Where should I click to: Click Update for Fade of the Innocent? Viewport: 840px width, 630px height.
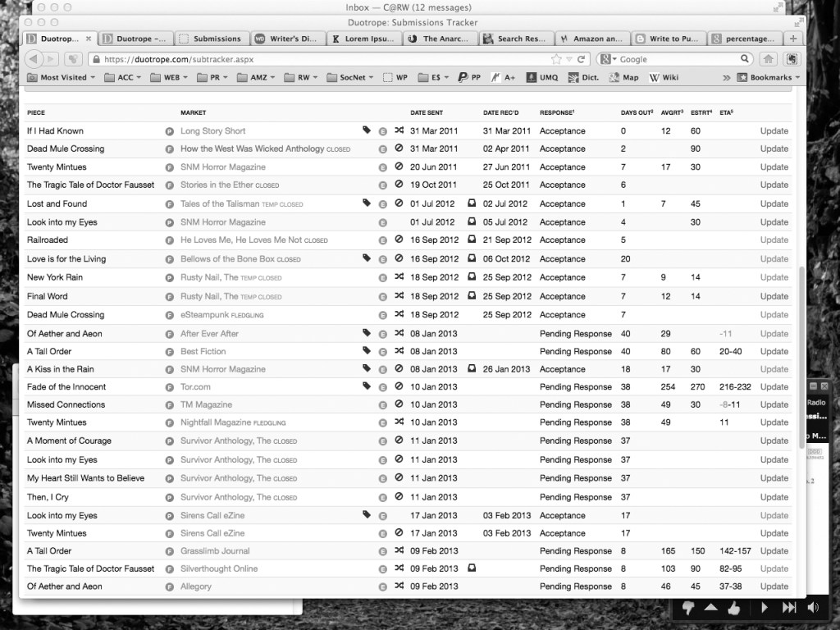[x=774, y=386]
